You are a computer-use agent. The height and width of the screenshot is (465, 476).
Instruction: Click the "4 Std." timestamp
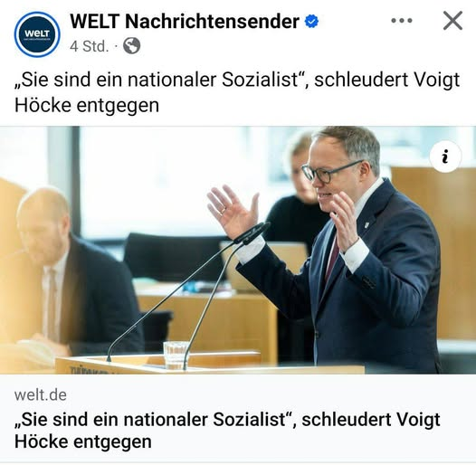point(89,46)
